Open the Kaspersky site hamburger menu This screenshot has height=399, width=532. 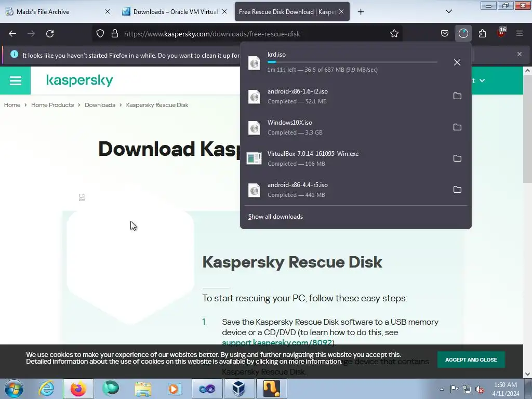tap(15, 81)
